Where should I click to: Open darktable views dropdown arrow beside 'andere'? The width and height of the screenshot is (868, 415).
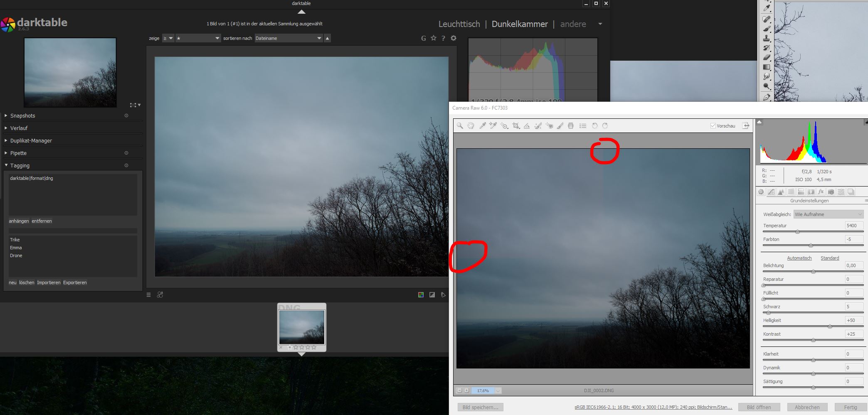point(600,24)
